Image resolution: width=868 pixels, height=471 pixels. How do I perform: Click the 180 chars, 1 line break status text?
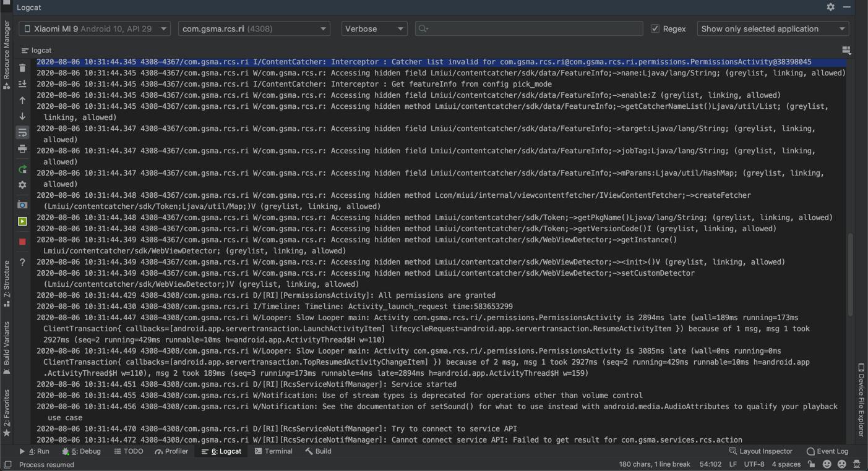655,464
